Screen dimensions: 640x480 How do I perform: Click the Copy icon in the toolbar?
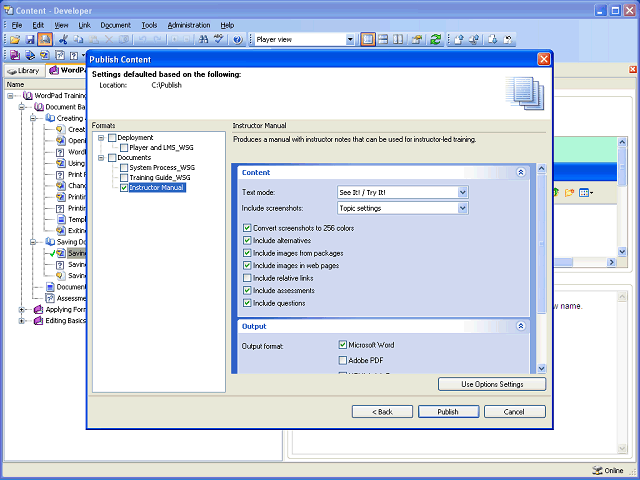[78, 40]
